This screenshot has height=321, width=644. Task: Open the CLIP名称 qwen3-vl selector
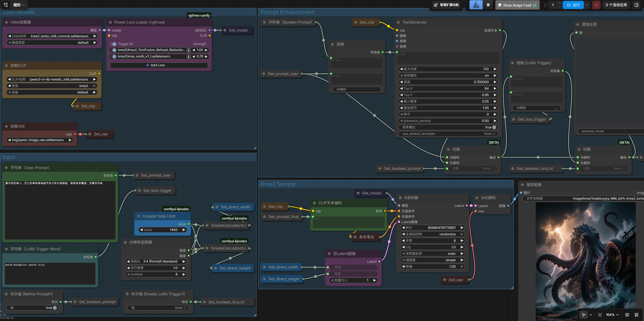pos(52,79)
